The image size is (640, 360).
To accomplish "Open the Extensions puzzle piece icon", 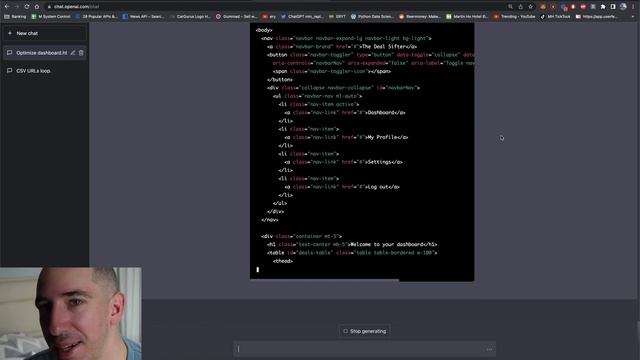I will [603, 7].
